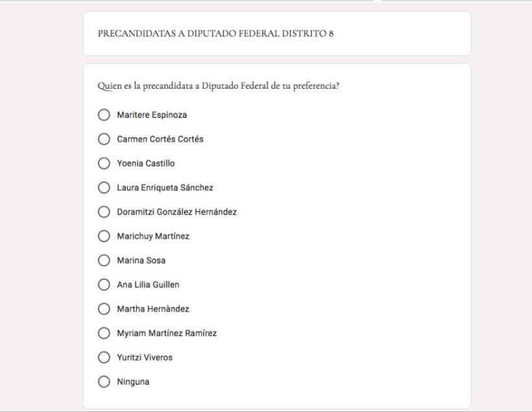Select the Martha Hernàndez radio button

point(104,308)
